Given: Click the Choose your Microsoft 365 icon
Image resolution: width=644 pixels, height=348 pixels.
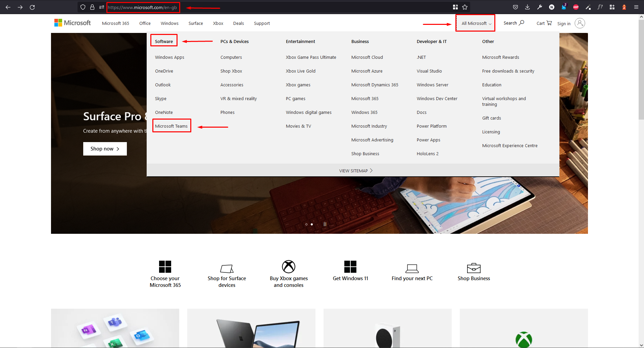Looking at the screenshot, I should click(165, 267).
